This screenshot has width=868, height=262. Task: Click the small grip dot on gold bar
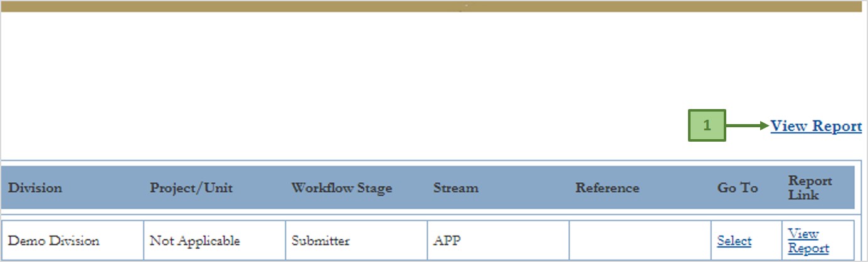(x=465, y=6)
